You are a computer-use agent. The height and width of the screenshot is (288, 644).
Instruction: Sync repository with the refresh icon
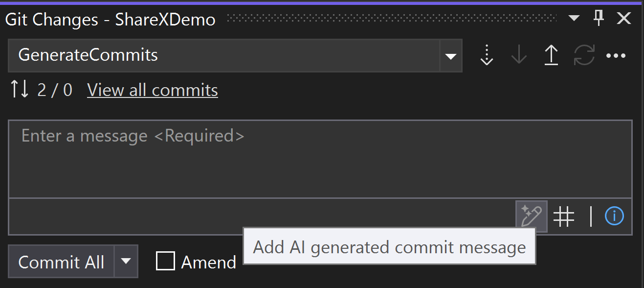[x=584, y=55]
